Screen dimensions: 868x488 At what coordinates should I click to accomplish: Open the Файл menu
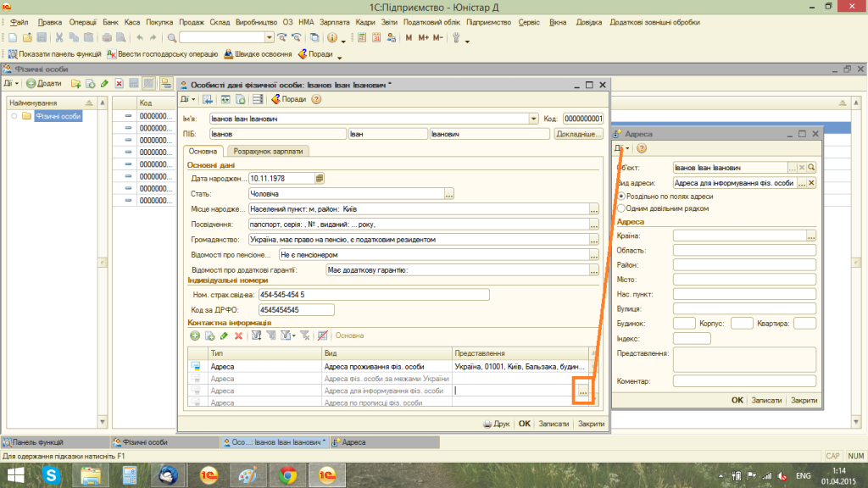[19, 23]
